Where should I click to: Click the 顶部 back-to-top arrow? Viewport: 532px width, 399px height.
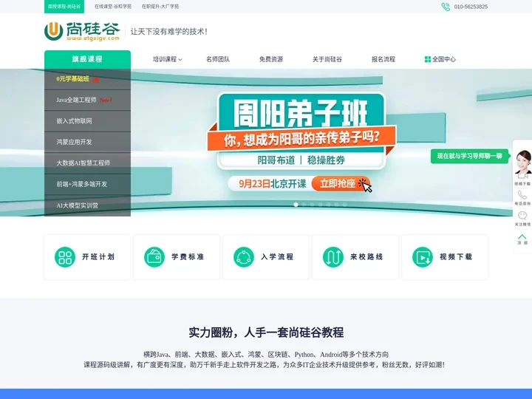tap(522, 236)
